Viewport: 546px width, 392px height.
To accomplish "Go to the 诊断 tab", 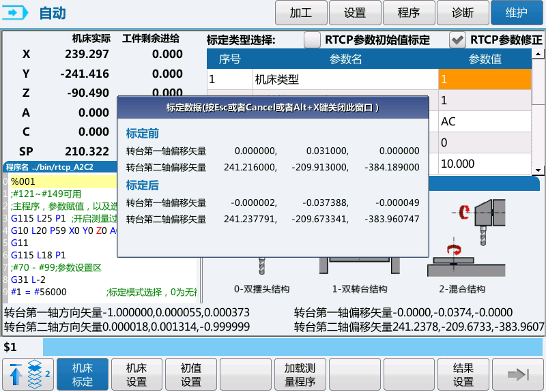I will 463,13.
